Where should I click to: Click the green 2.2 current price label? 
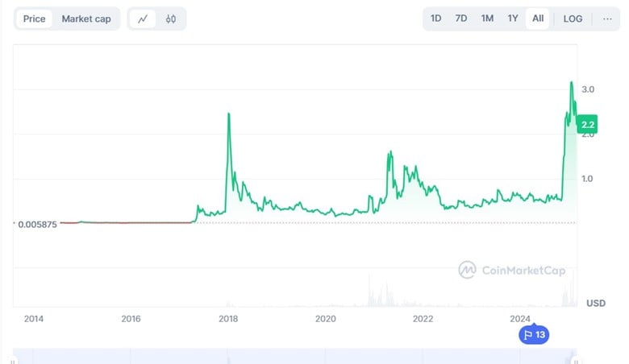click(587, 124)
